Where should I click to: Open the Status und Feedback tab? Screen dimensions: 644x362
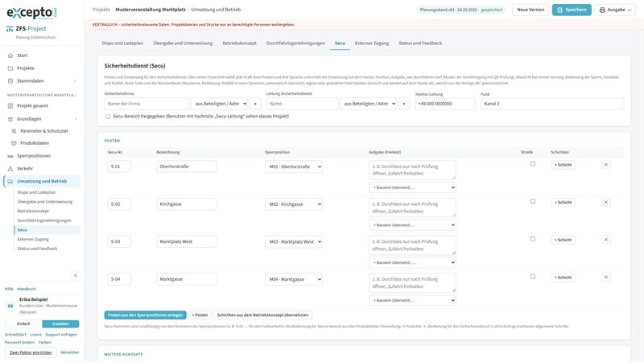(420, 43)
